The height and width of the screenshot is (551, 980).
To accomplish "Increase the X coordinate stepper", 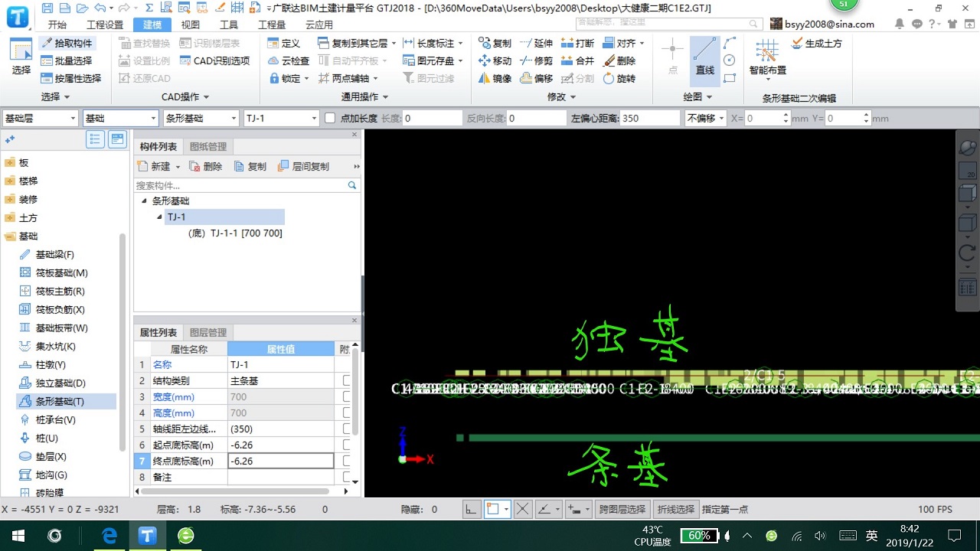I will pos(786,115).
